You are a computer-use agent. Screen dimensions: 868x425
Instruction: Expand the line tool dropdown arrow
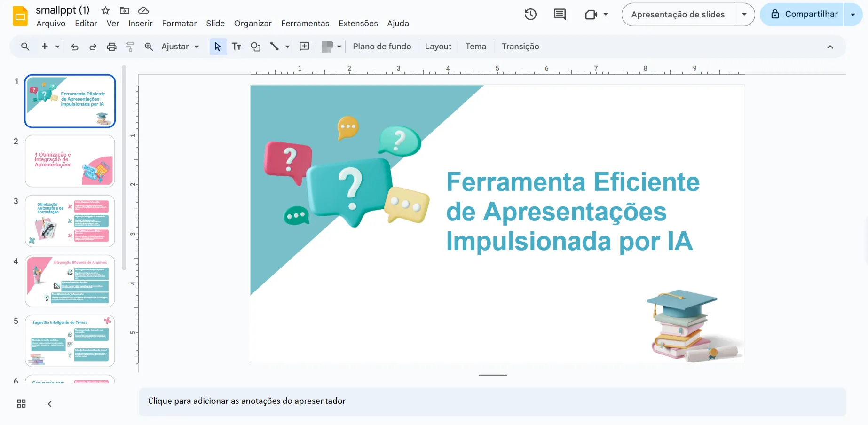(287, 47)
